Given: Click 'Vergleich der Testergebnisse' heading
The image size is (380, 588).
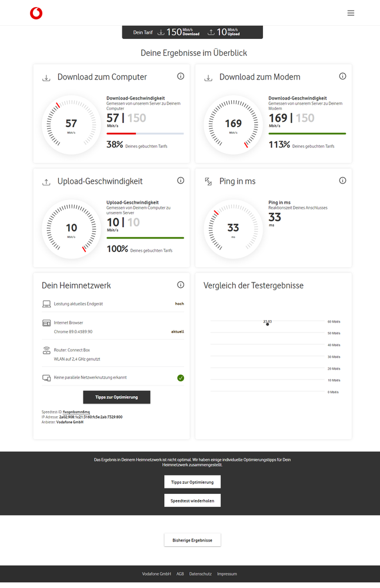Looking at the screenshot, I should [254, 285].
